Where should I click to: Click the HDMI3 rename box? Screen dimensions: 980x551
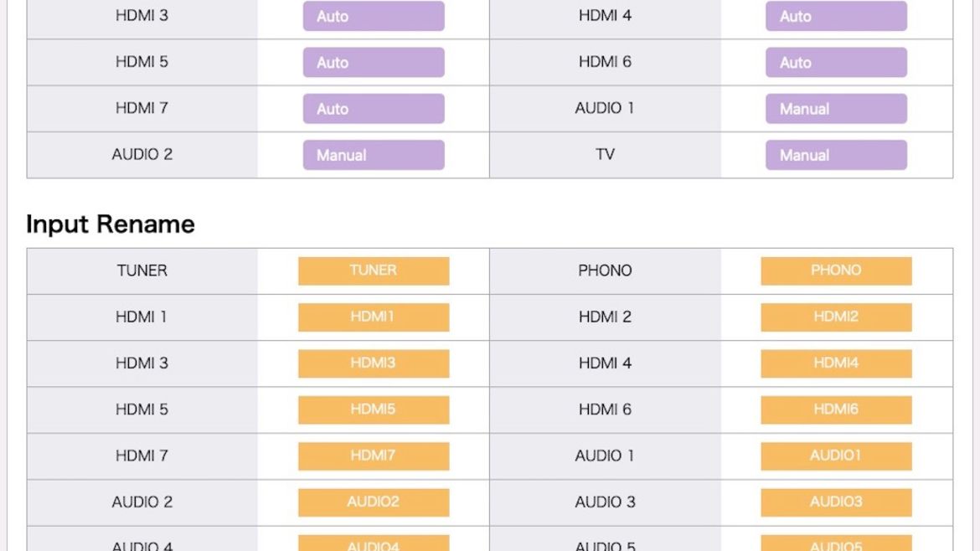(x=374, y=363)
